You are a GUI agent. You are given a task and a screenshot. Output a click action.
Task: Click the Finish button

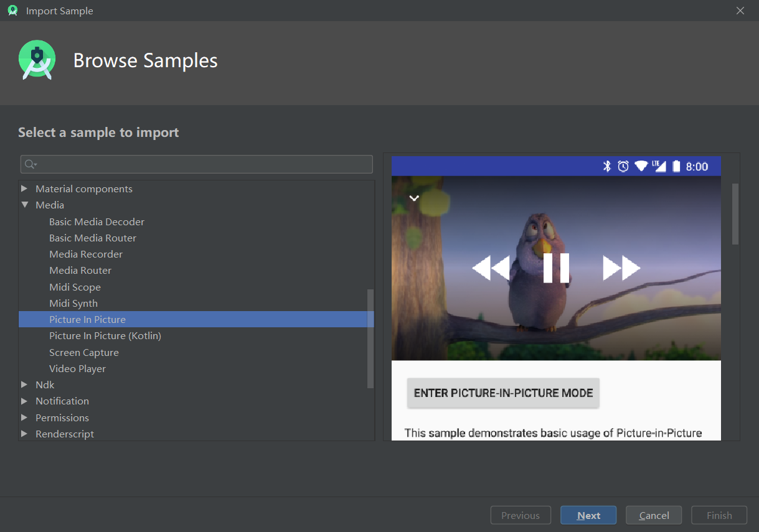click(x=719, y=515)
